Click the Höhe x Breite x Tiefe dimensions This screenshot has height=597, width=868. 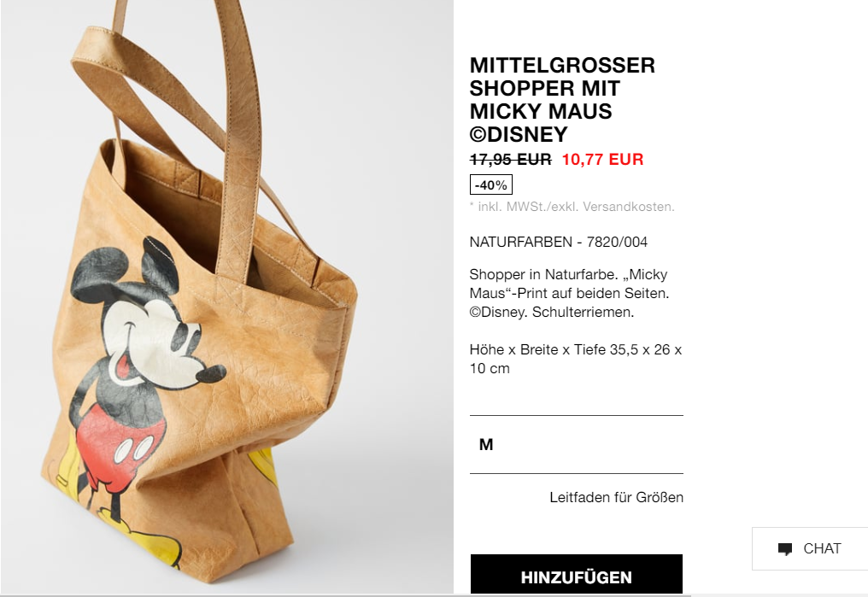pos(575,359)
